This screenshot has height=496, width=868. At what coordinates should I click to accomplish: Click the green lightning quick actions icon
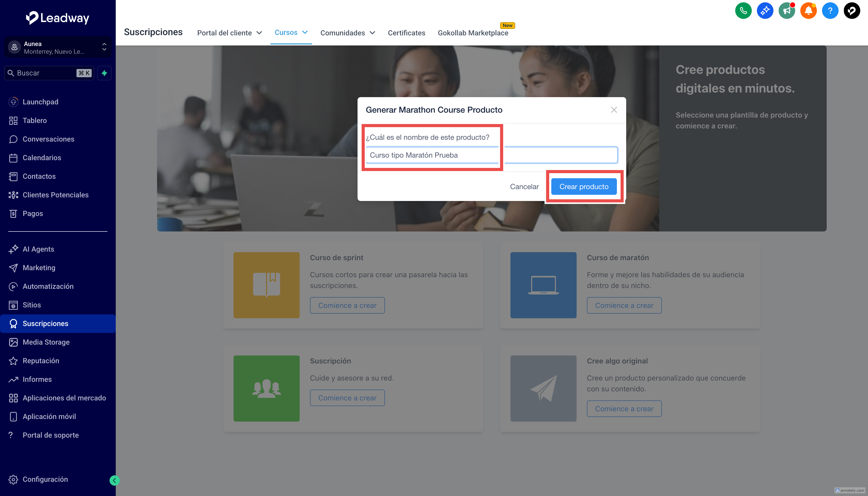104,73
